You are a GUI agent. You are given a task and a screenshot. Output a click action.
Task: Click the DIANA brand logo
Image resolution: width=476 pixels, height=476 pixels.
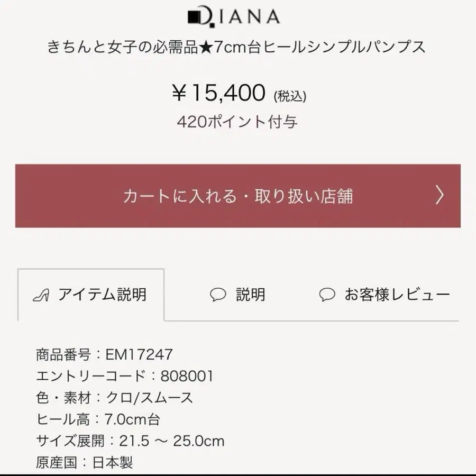[x=233, y=17]
